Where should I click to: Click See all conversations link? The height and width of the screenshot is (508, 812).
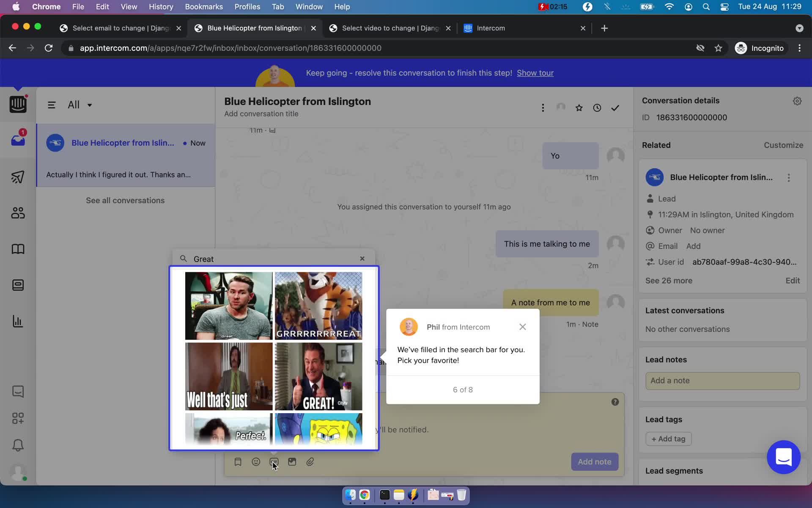click(125, 200)
